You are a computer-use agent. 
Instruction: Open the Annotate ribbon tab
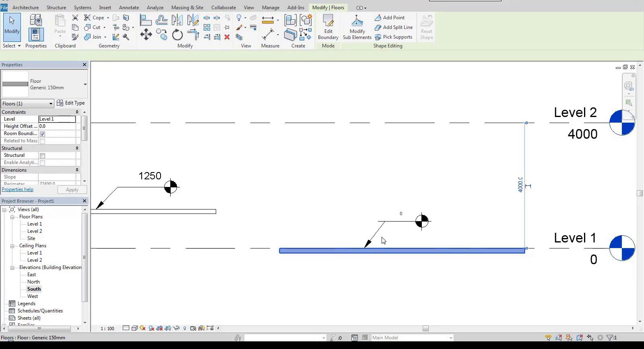pyautogui.click(x=129, y=8)
